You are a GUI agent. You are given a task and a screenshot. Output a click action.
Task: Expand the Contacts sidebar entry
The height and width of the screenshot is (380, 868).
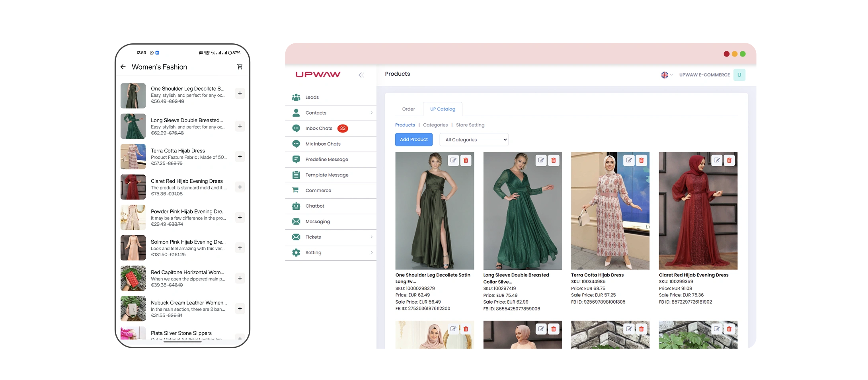coord(371,113)
